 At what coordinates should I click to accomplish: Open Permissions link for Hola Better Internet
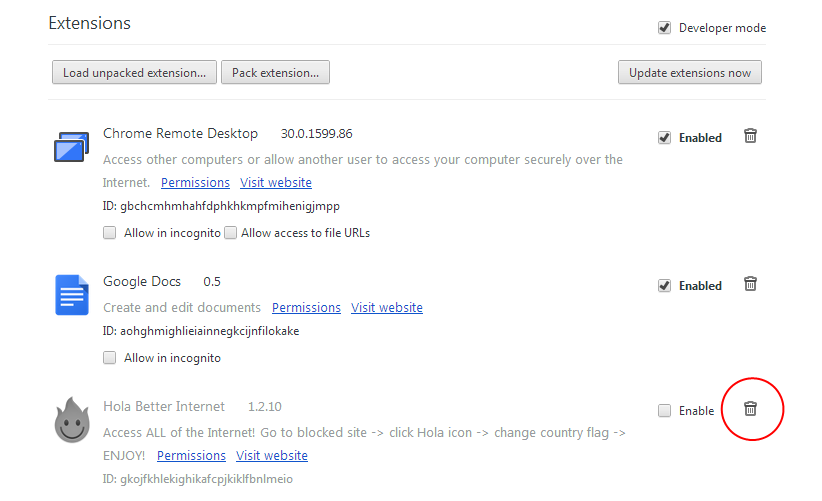click(191, 455)
